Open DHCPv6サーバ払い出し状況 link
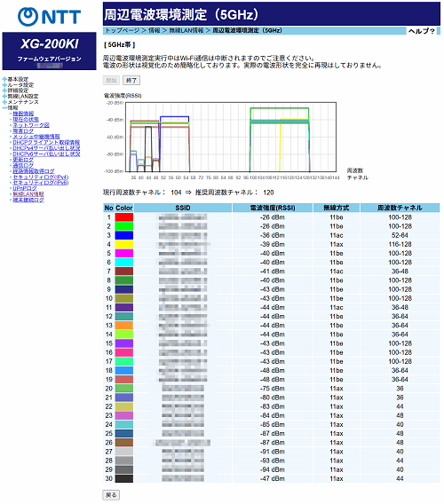Screen dimensions: 444x504 point(46,154)
